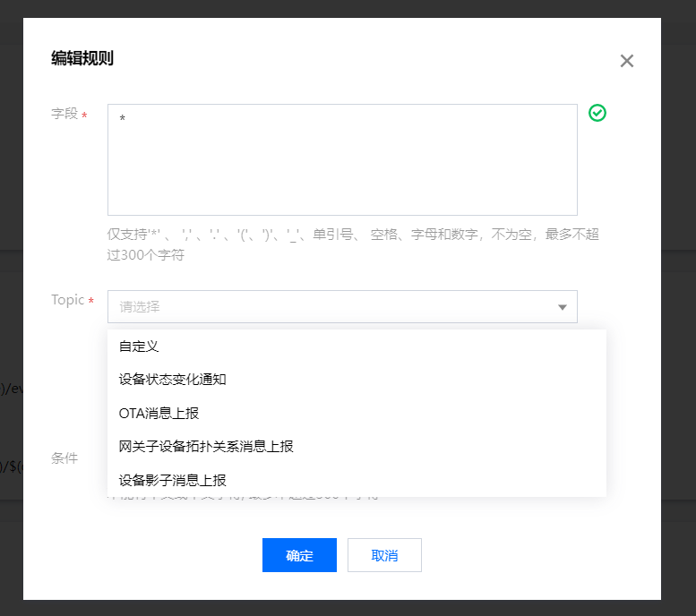
Task: Select 自定义 from Topic list
Action: (357, 346)
